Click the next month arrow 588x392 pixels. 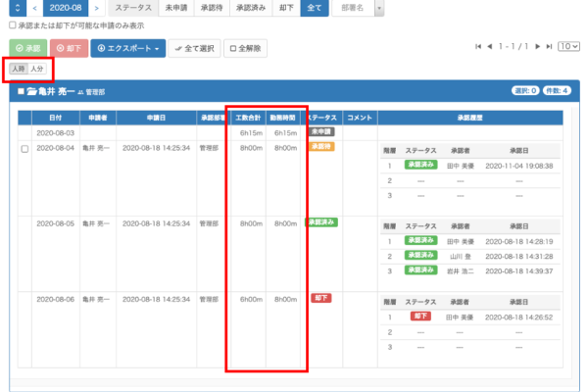point(96,9)
